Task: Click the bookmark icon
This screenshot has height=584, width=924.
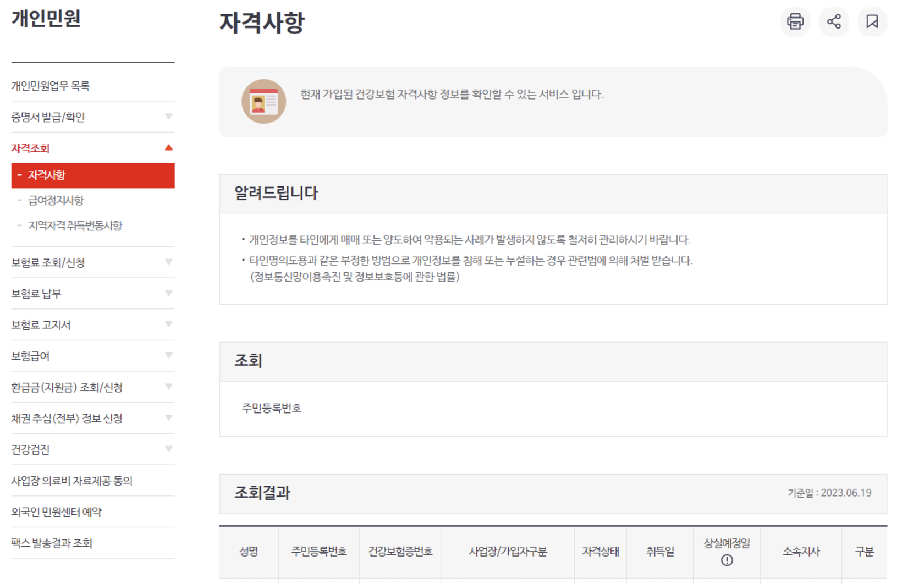Action: [873, 23]
